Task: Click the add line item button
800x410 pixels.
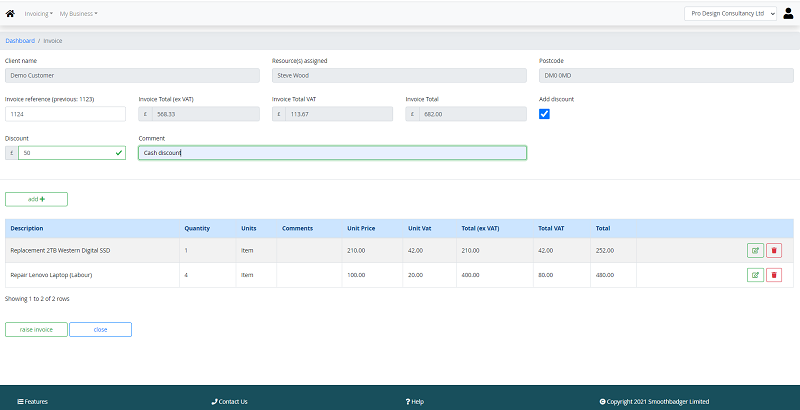Action: (36, 199)
